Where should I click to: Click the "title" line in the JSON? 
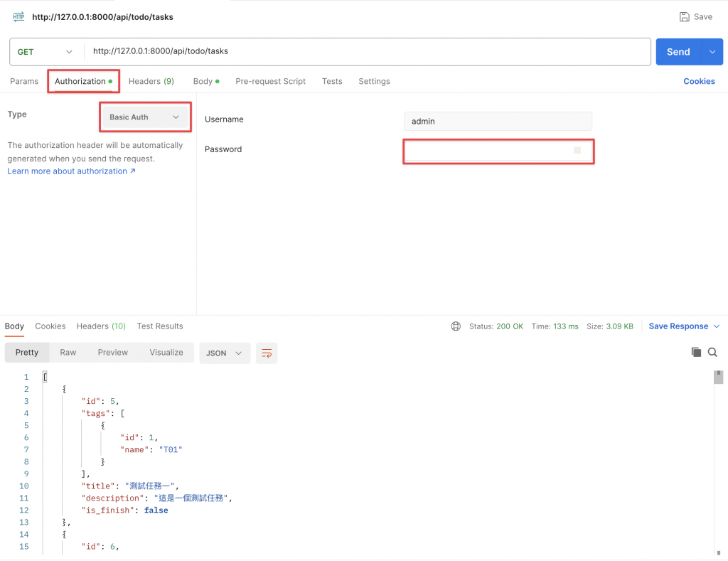point(130,486)
